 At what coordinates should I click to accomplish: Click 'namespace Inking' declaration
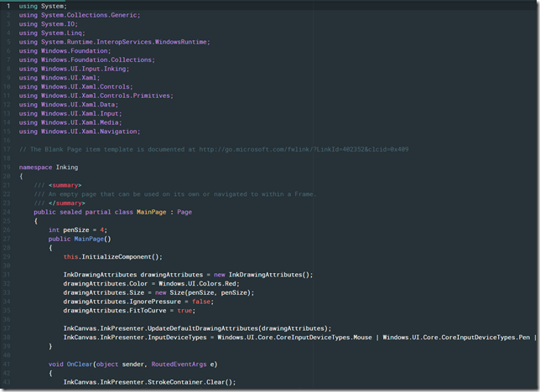click(49, 168)
